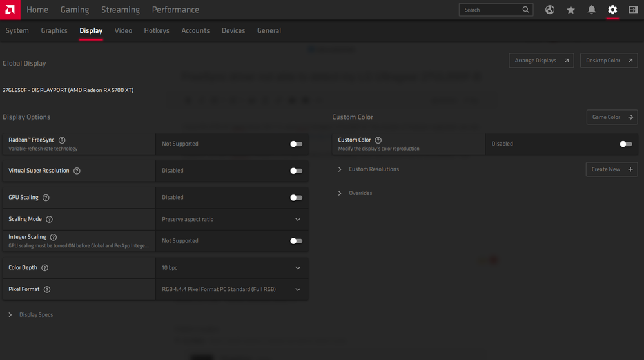Image resolution: width=644 pixels, height=360 pixels.
Task: Show help for Radeon FreeSync
Action: click(x=62, y=140)
